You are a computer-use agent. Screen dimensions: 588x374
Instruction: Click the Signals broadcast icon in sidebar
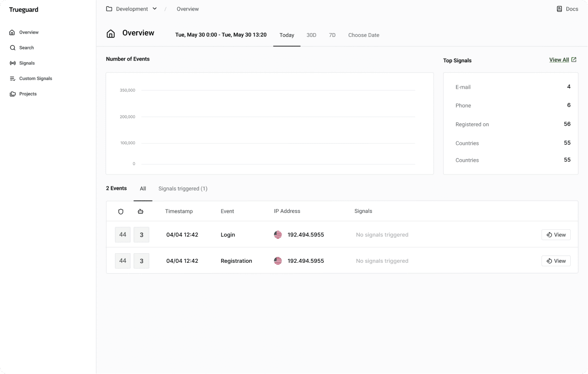(12, 63)
